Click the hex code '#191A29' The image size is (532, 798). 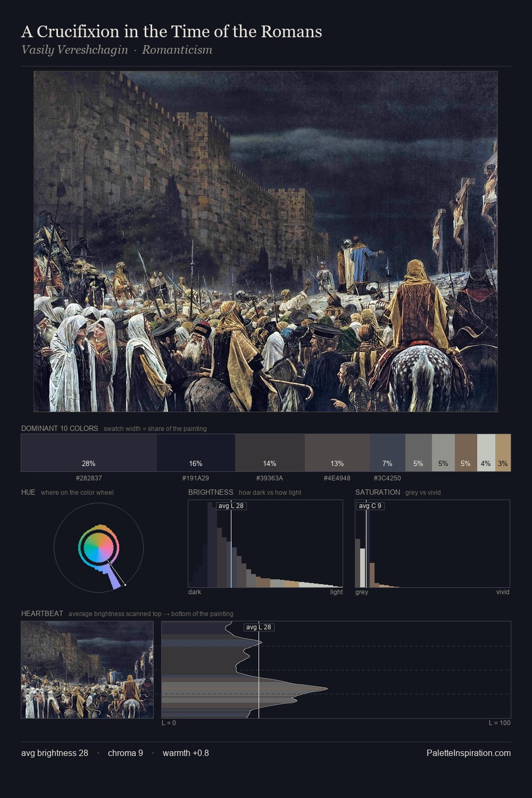[196, 478]
